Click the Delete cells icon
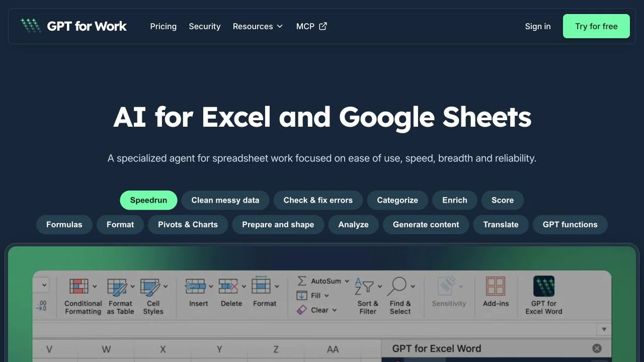 (228, 286)
